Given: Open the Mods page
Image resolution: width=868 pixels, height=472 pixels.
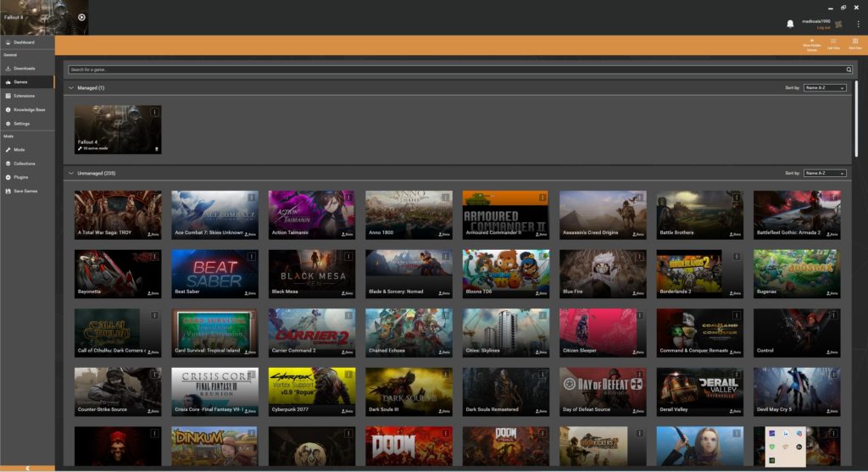Looking at the screenshot, I should (27, 149).
